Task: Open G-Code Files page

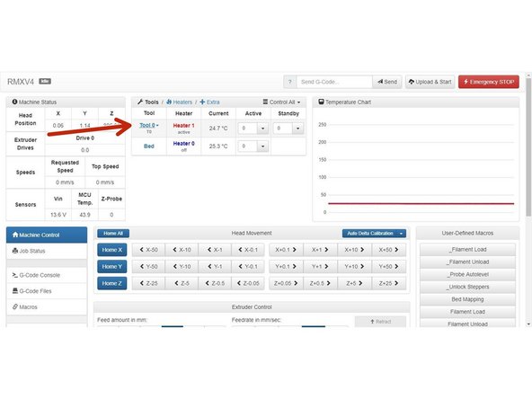Action: [x=47, y=291]
